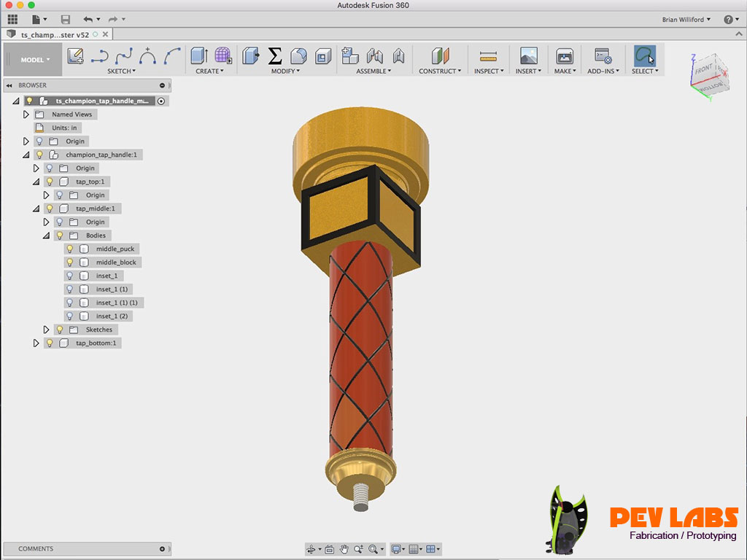Activate the Pan tool in navigation bar
The width and height of the screenshot is (747, 560).
coord(344,548)
